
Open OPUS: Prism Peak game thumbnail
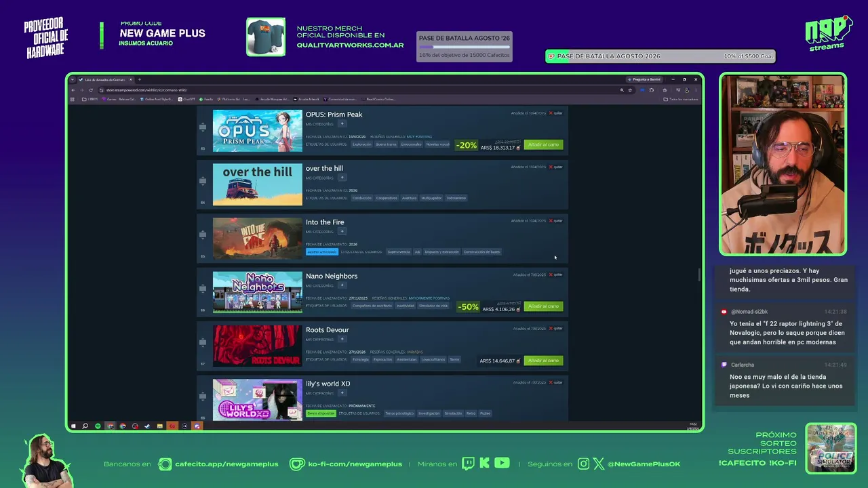click(258, 131)
